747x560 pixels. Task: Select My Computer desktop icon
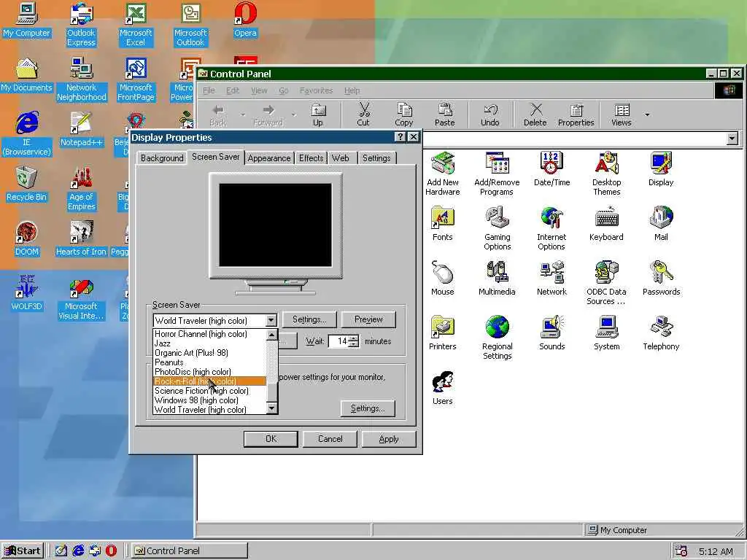point(27,20)
